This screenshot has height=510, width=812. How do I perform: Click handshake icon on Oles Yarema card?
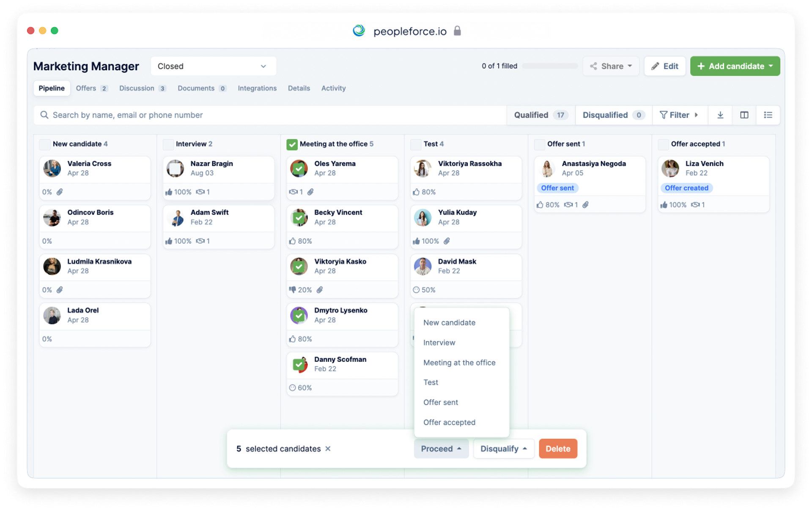tap(293, 192)
